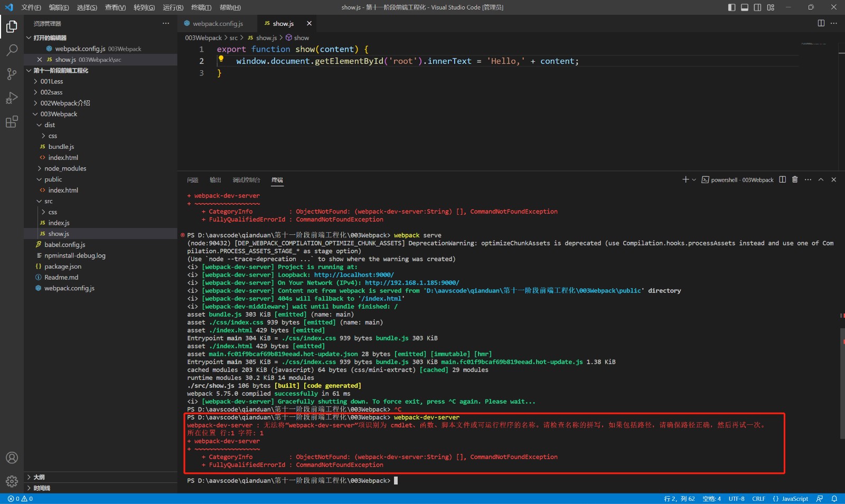The height and width of the screenshot is (504, 845).
Task: Close the show.js editor tab
Action: tap(309, 23)
